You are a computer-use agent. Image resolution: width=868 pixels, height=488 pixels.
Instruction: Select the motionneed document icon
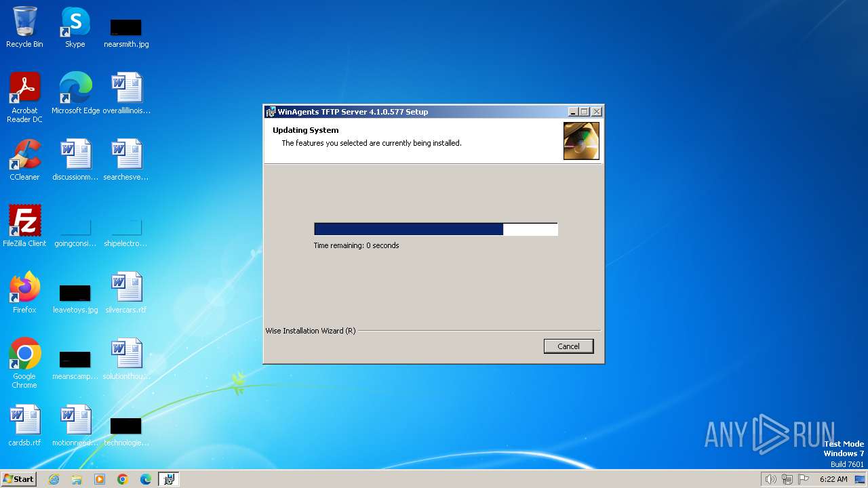75,426
